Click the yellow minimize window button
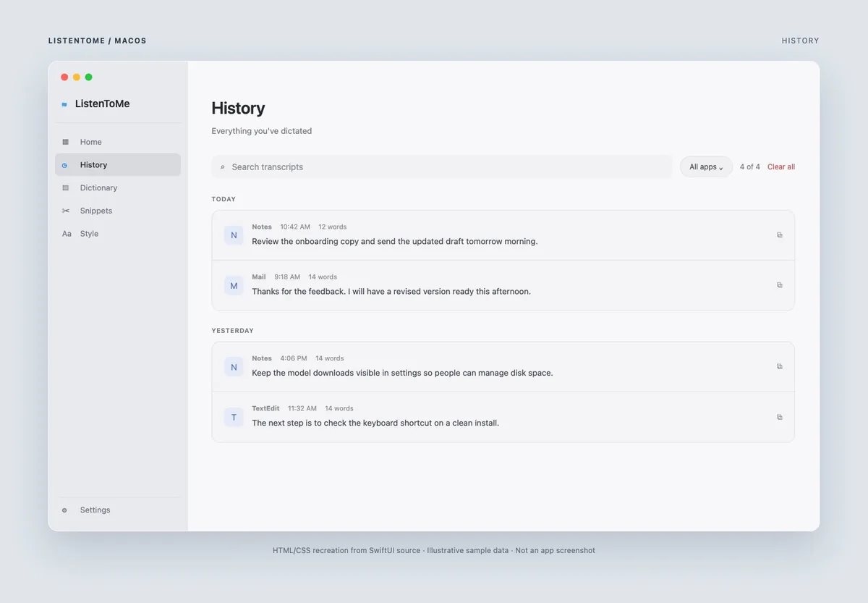 click(77, 77)
